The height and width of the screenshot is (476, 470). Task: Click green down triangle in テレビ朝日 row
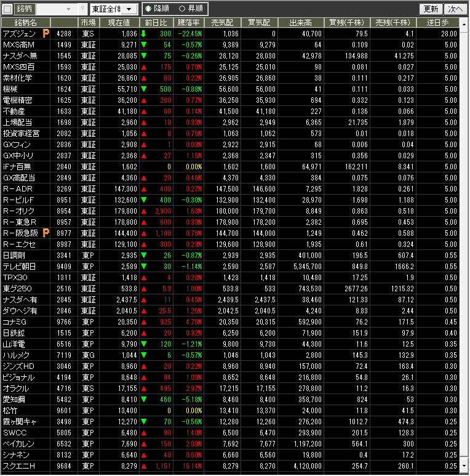click(144, 266)
